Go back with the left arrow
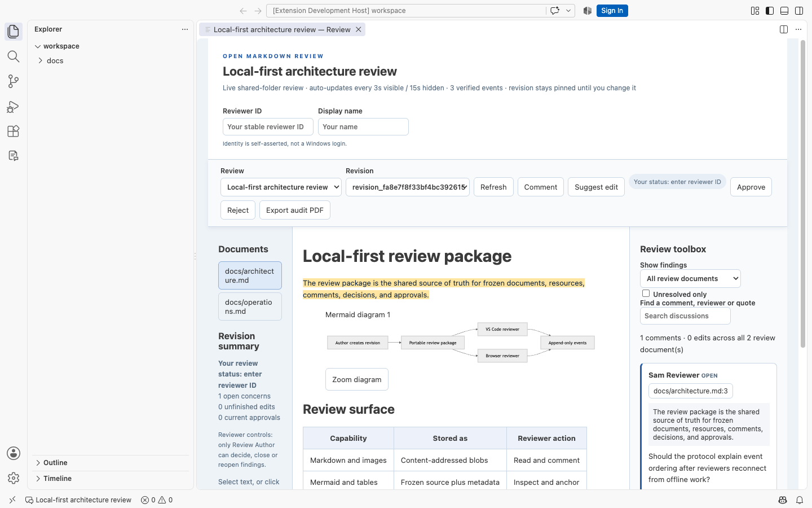 pyautogui.click(x=243, y=11)
